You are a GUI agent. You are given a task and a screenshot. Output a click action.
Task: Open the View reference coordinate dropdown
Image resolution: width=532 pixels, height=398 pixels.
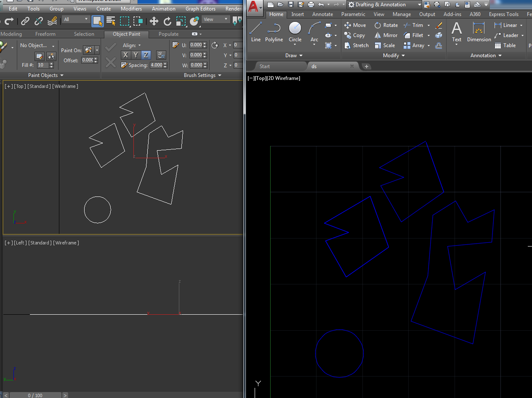pyautogui.click(x=215, y=19)
